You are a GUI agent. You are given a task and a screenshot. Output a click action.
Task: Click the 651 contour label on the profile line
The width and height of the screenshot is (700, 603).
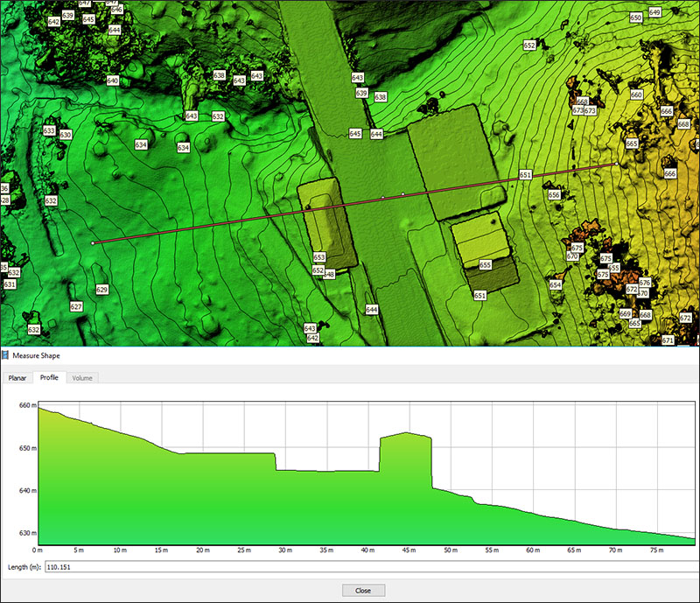tap(526, 175)
